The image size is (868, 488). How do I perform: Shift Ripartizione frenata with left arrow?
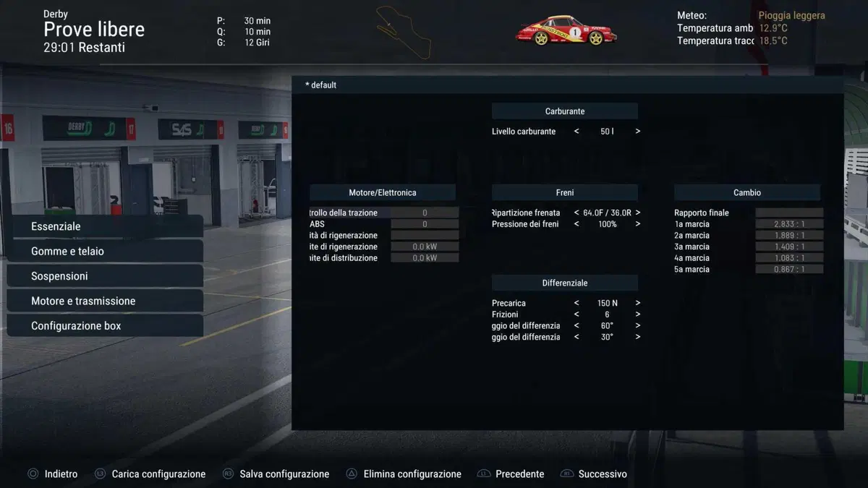(x=576, y=213)
